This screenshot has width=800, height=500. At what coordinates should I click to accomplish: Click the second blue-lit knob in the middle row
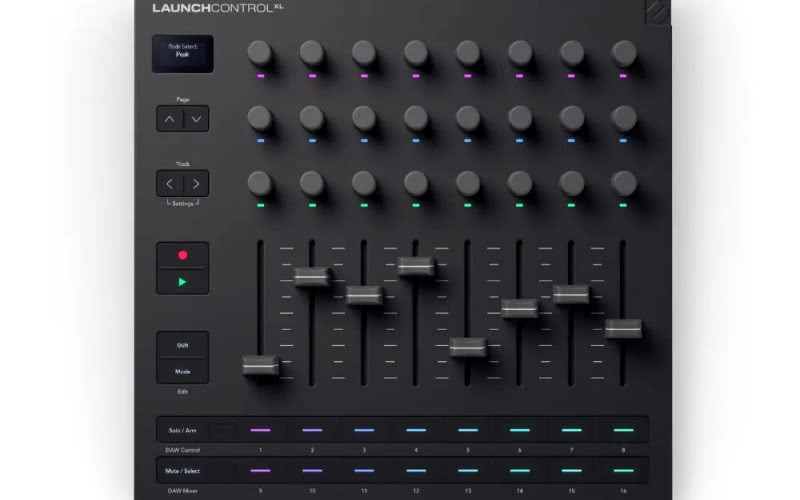(x=312, y=118)
